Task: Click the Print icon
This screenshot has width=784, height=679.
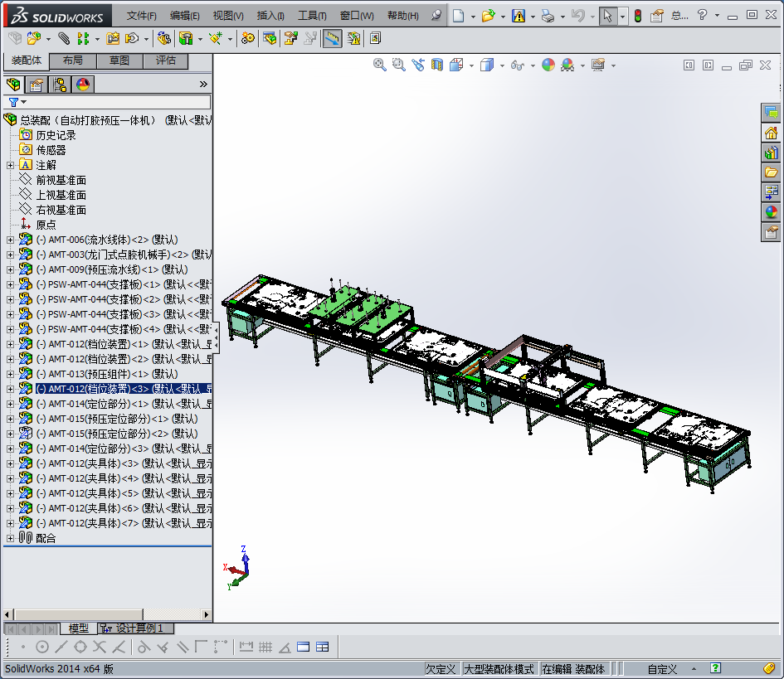Action: (x=548, y=16)
